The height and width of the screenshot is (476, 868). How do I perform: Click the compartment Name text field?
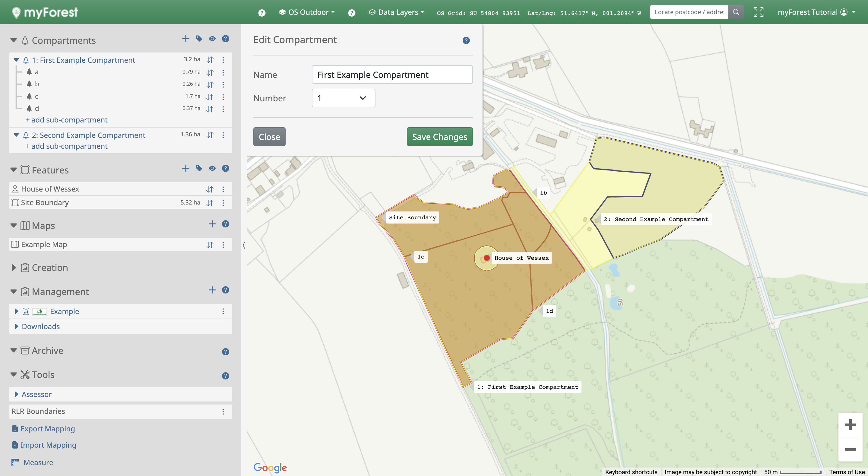coord(392,75)
